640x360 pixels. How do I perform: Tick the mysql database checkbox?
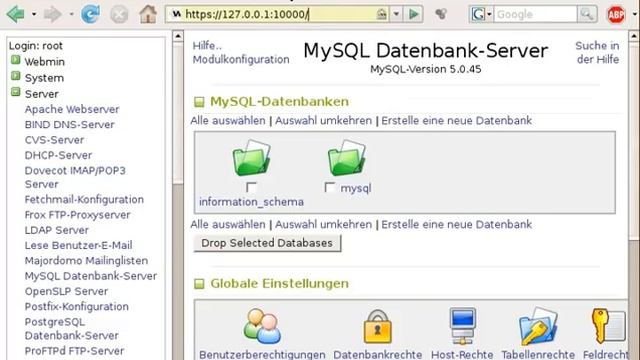pyautogui.click(x=330, y=187)
